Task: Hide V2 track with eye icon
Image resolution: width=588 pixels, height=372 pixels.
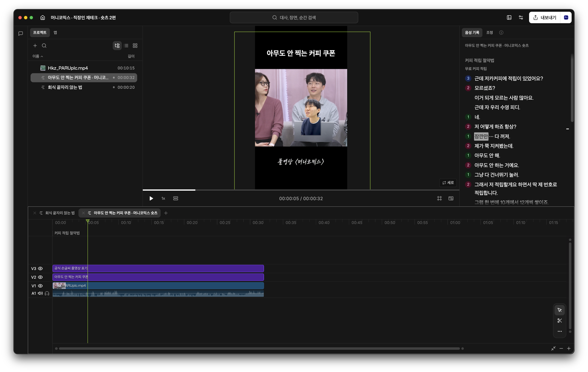Action: click(40, 277)
